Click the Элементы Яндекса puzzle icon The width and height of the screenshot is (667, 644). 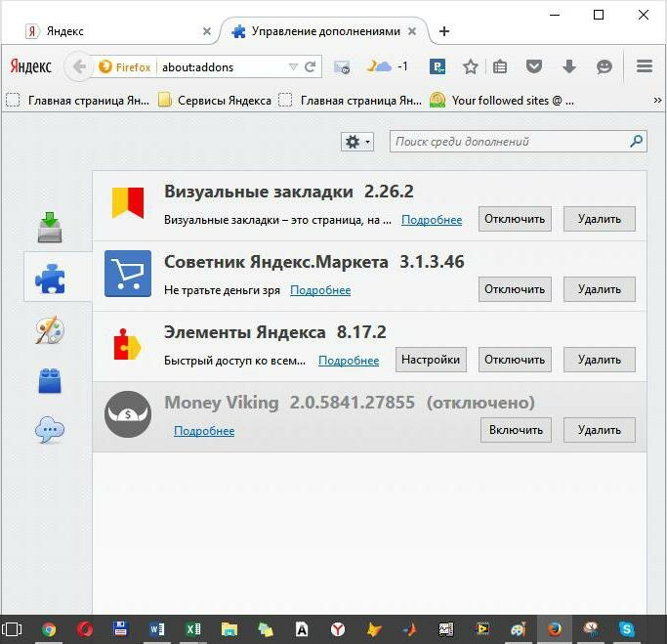(127, 344)
